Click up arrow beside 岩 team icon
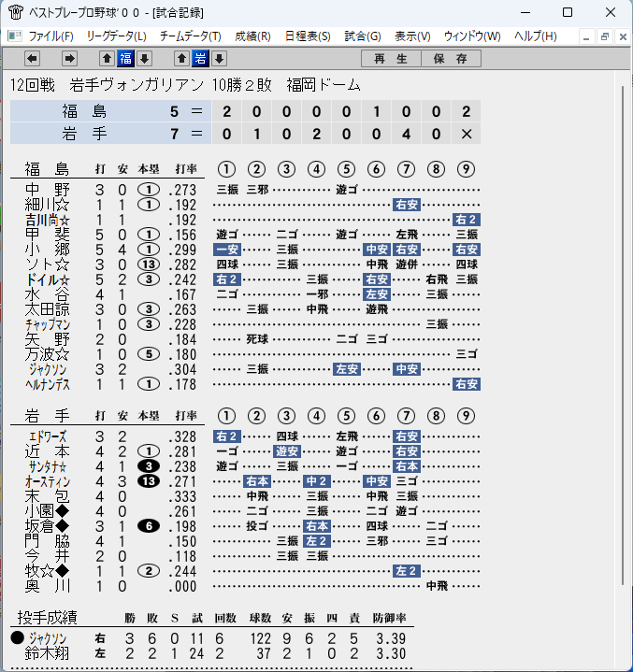Screen dimensions: 633x672 [181, 58]
